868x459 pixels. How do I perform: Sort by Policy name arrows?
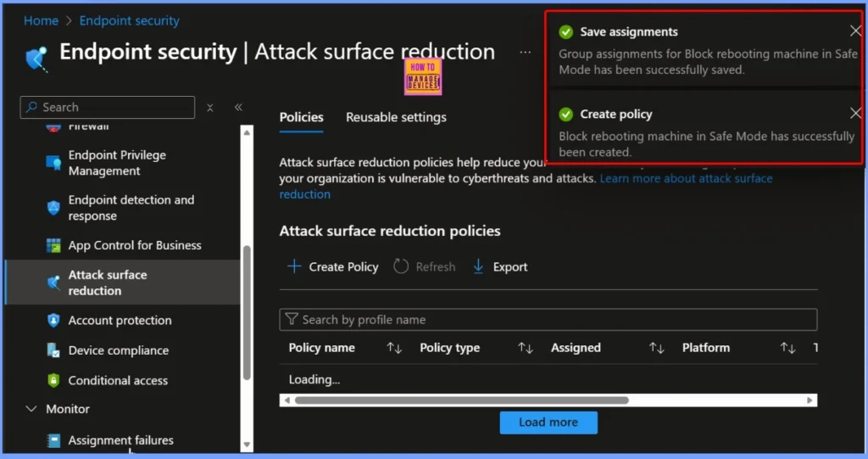pyautogui.click(x=394, y=348)
